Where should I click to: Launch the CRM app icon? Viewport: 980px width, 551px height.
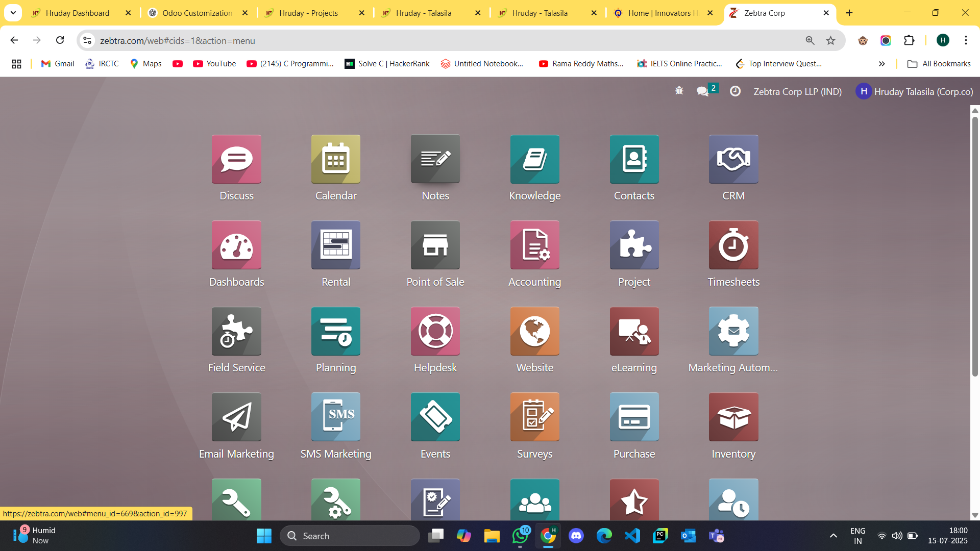[x=733, y=159]
